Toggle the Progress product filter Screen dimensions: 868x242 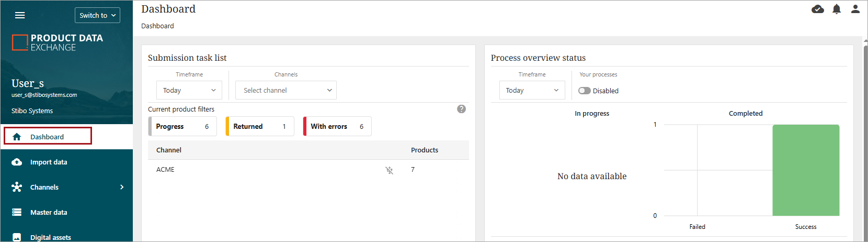pos(182,126)
